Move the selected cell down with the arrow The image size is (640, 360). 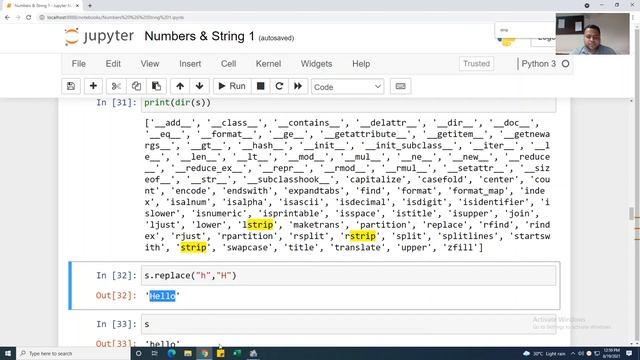click(x=200, y=86)
